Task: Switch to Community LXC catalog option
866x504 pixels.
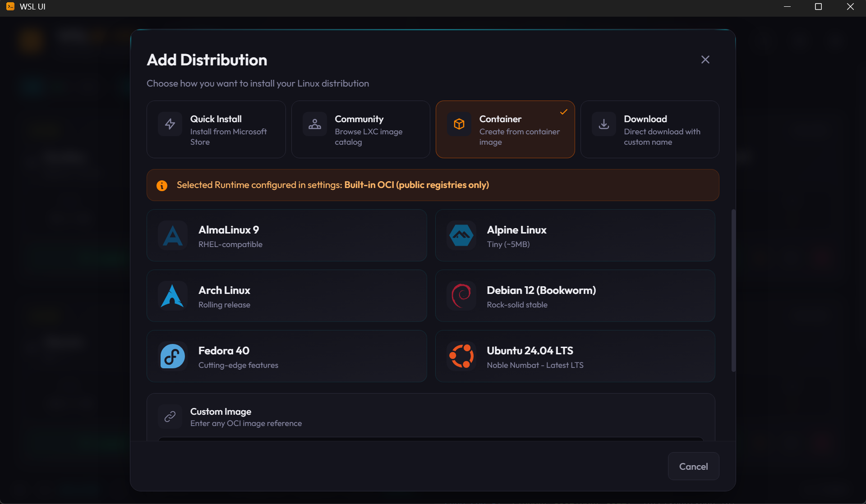Action: click(360, 129)
